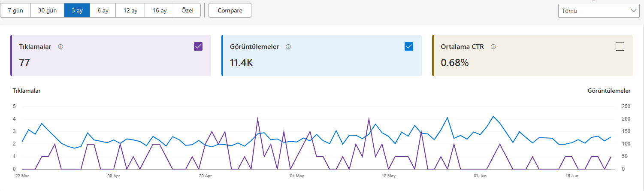Viewport: 644px width, 191px height.
Task: Click the chevron arrow in Tümü combo box
Action: [x=633, y=11]
